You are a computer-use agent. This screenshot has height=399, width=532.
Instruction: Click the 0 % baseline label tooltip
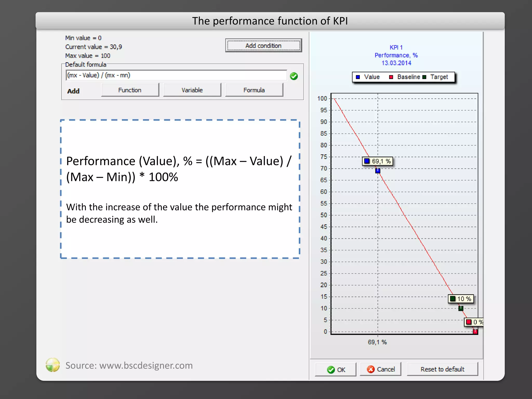click(x=474, y=322)
